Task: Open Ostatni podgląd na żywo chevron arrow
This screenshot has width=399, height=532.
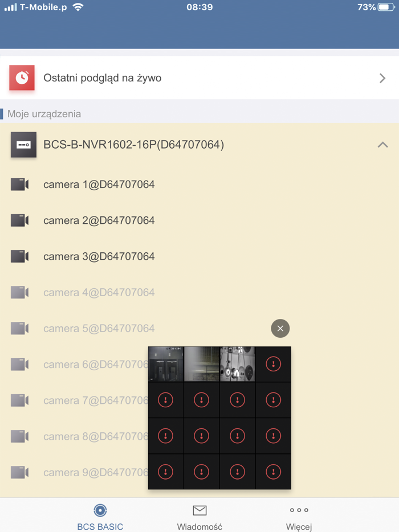Action: coord(382,78)
